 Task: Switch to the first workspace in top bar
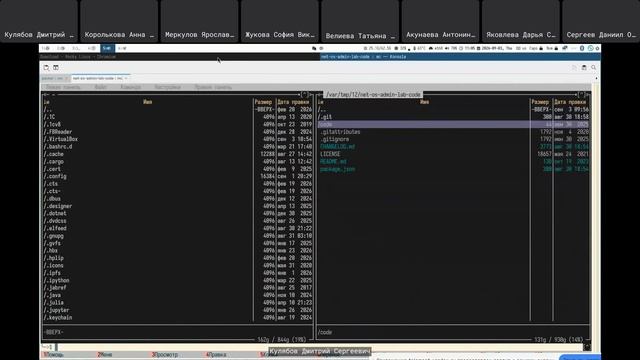pyautogui.click(x=46, y=48)
